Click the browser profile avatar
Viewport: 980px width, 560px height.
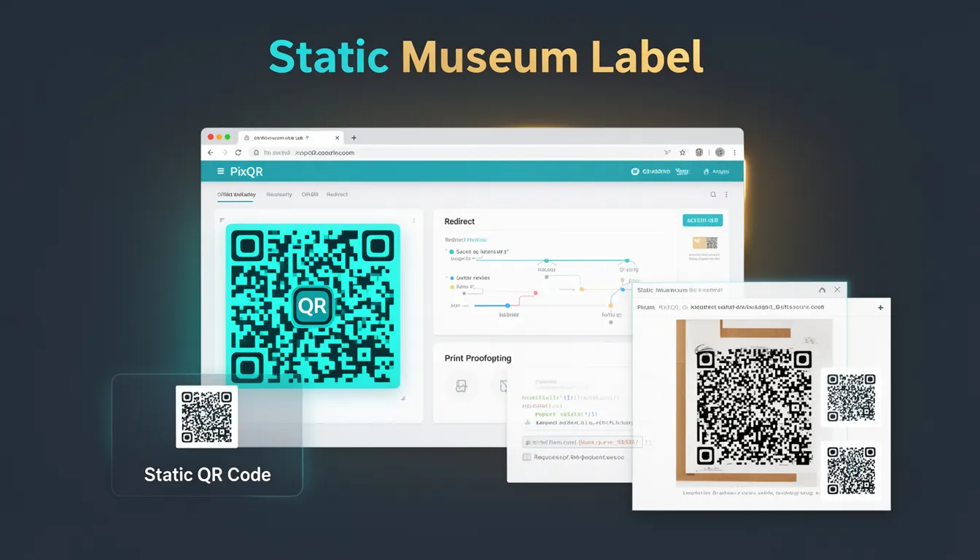tap(720, 152)
